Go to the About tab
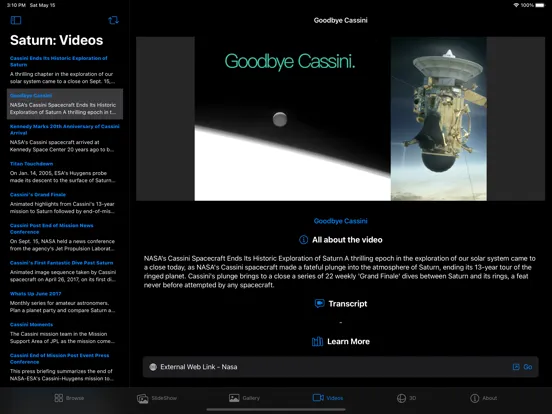Viewport: 552px width, 414px height. tap(484, 398)
